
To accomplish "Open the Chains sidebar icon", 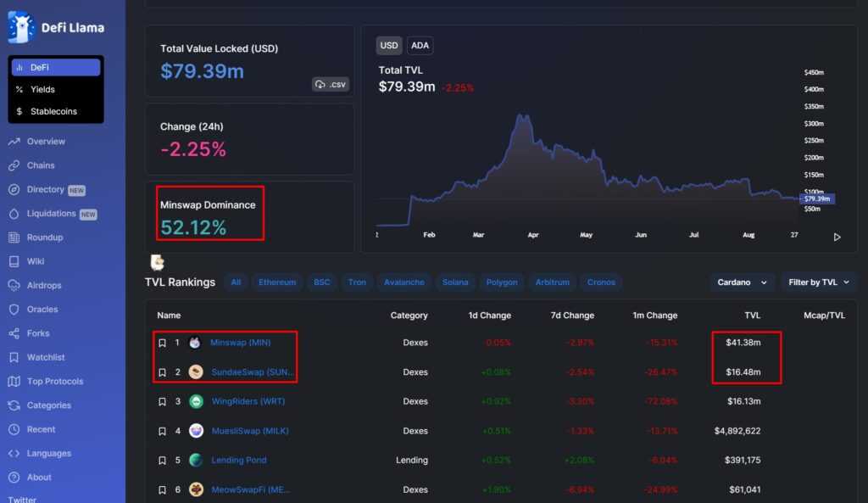I will point(14,165).
